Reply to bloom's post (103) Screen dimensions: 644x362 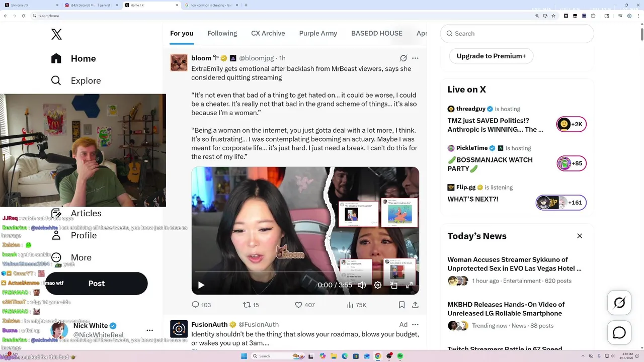pyautogui.click(x=201, y=305)
